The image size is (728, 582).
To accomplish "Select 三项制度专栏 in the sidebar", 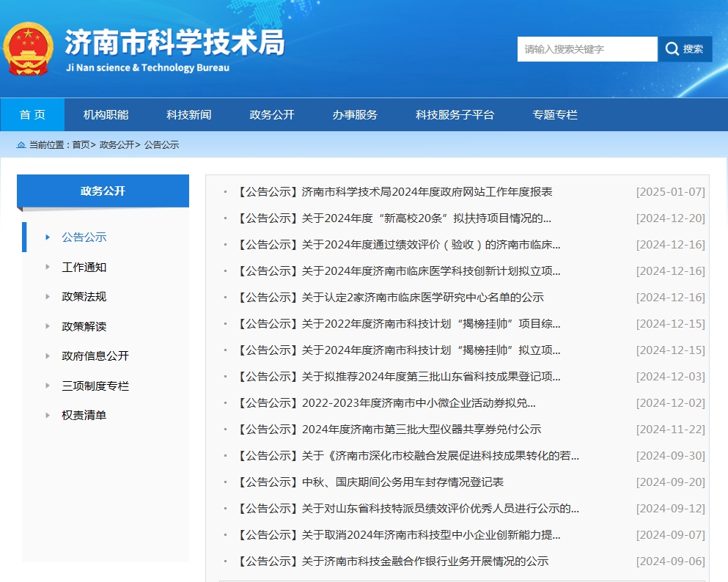I will tap(95, 386).
